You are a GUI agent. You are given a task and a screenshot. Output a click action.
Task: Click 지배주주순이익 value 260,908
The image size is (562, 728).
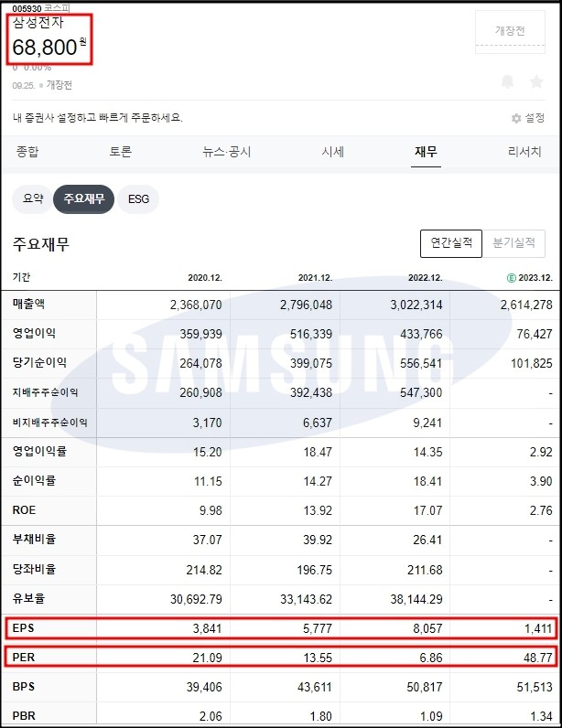200,392
